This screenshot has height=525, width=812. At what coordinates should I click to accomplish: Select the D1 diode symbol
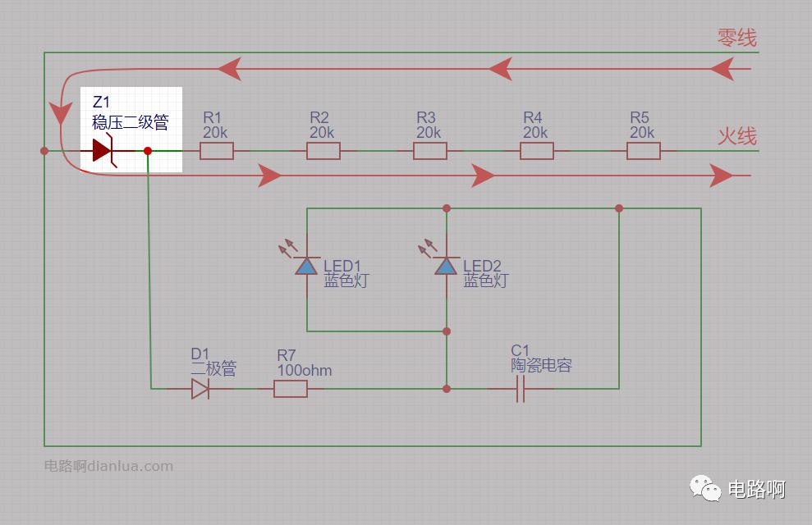point(200,389)
